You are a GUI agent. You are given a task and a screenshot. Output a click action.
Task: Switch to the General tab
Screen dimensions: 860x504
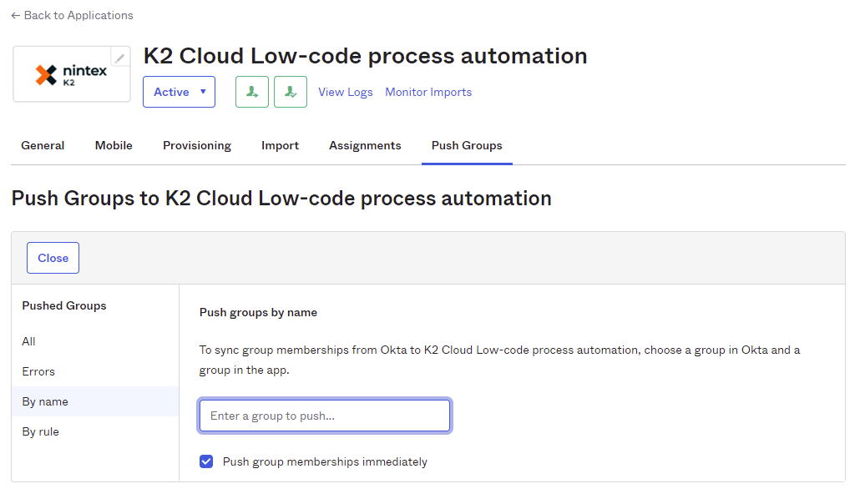coord(43,145)
